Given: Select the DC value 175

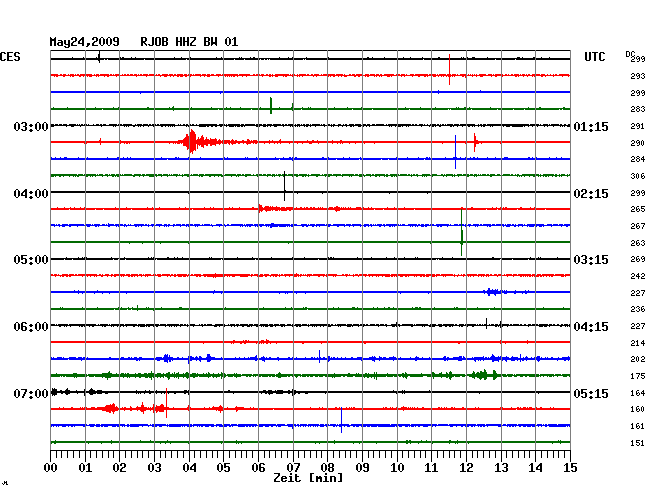Looking at the screenshot, I should coord(638,376).
